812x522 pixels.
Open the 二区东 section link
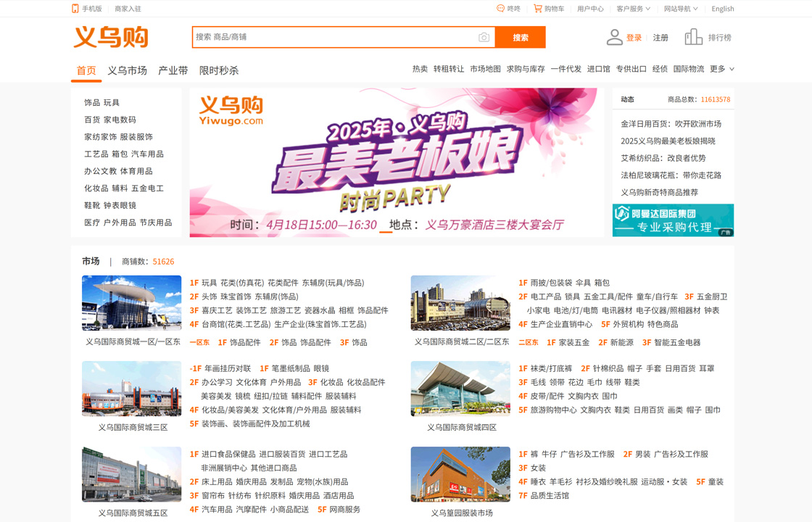(529, 342)
